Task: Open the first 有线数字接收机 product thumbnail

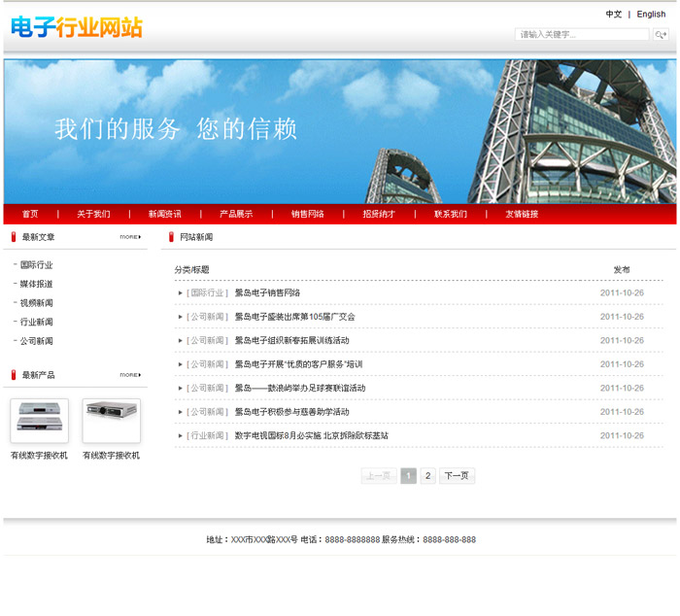Action: click(x=39, y=421)
